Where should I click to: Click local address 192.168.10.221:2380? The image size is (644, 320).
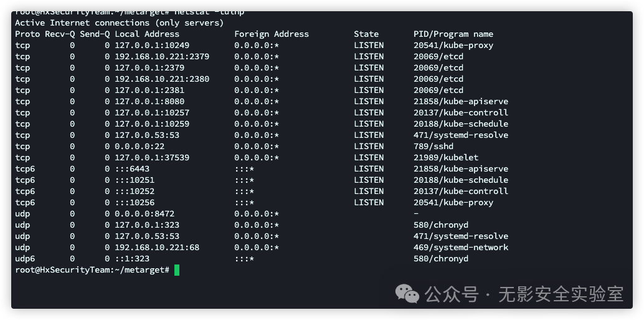pos(162,79)
